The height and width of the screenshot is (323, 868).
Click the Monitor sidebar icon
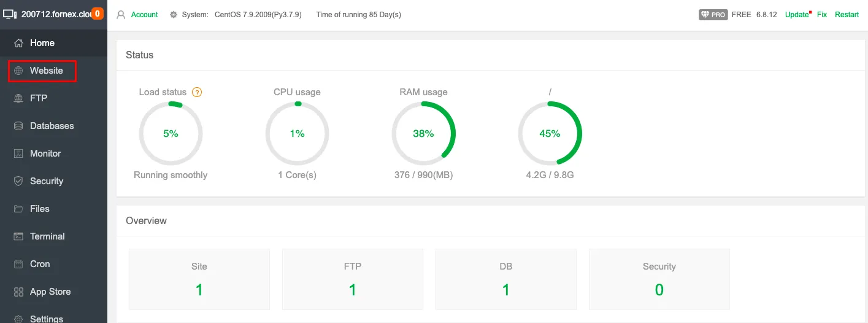tap(18, 154)
